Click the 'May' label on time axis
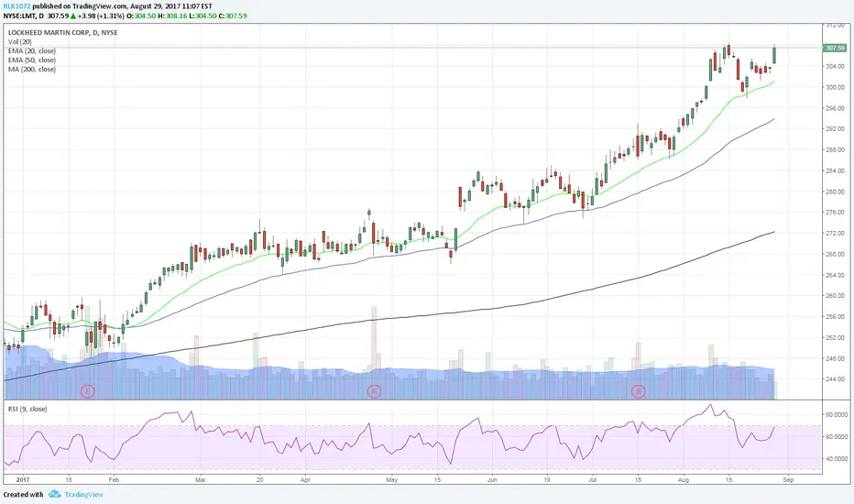The height and width of the screenshot is (504, 854). (391, 480)
